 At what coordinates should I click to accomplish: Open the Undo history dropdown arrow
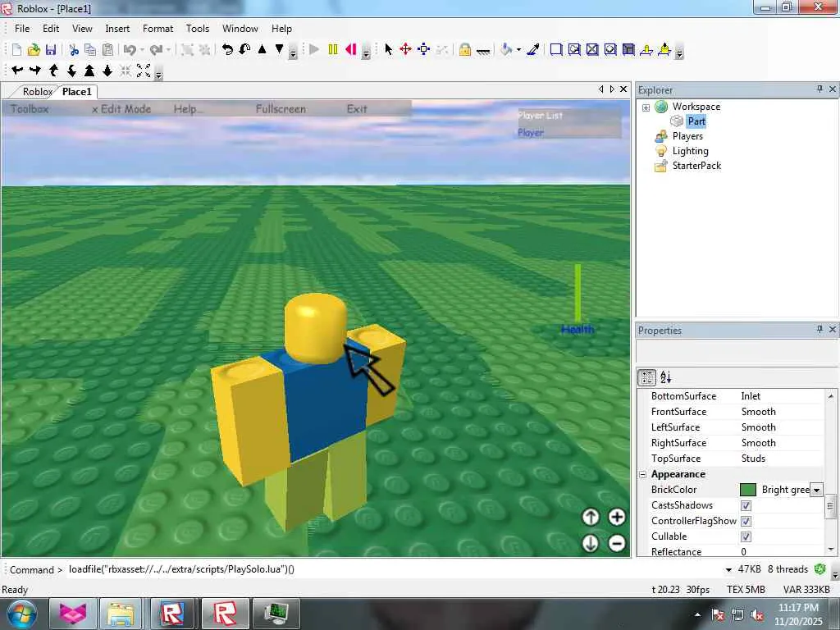tap(142, 50)
